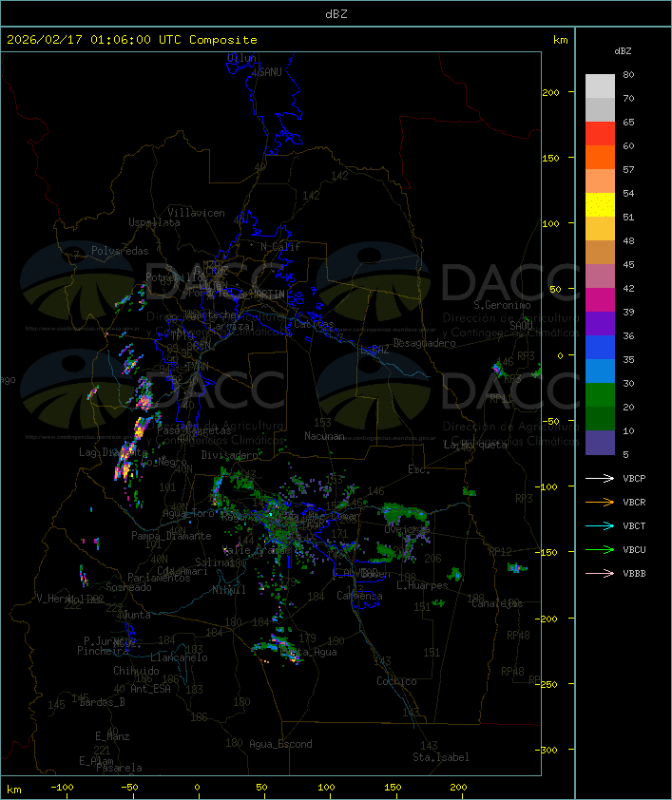Image resolution: width=672 pixels, height=800 pixels.
Task: Click the Polvaredas map label
Action: point(120,251)
